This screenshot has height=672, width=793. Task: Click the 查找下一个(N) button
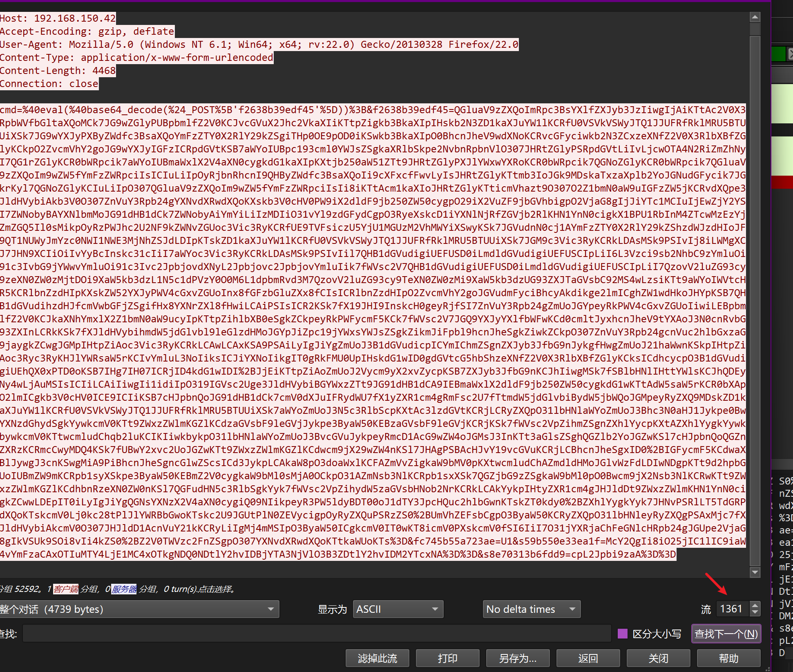726,634
